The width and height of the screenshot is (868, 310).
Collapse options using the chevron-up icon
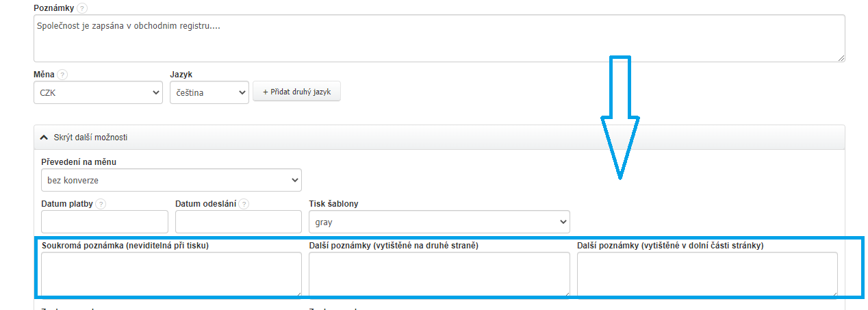click(x=44, y=138)
